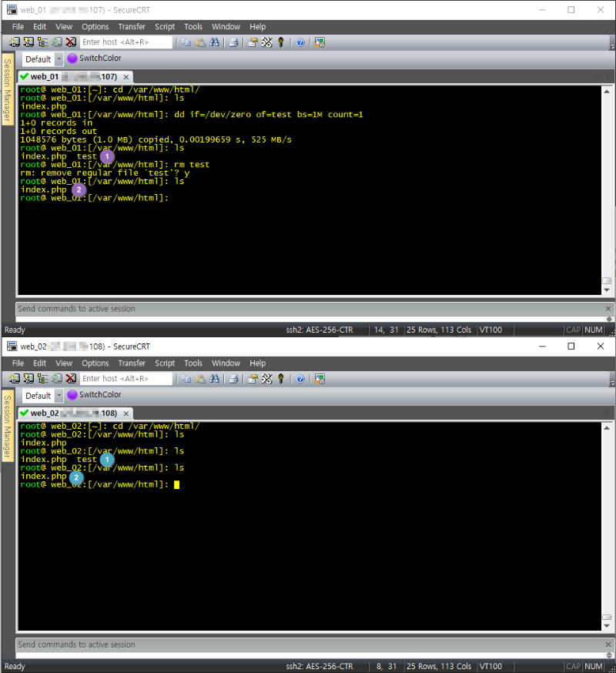The image size is (616, 673).
Task: Expand the Default dropdown in web_01 window
Action: point(59,59)
